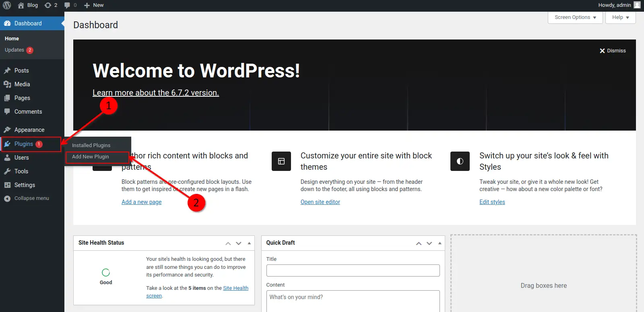Click the Appearance paintbrush icon
The height and width of the screenshot is (312, 644).
click(x=7, y=130)
